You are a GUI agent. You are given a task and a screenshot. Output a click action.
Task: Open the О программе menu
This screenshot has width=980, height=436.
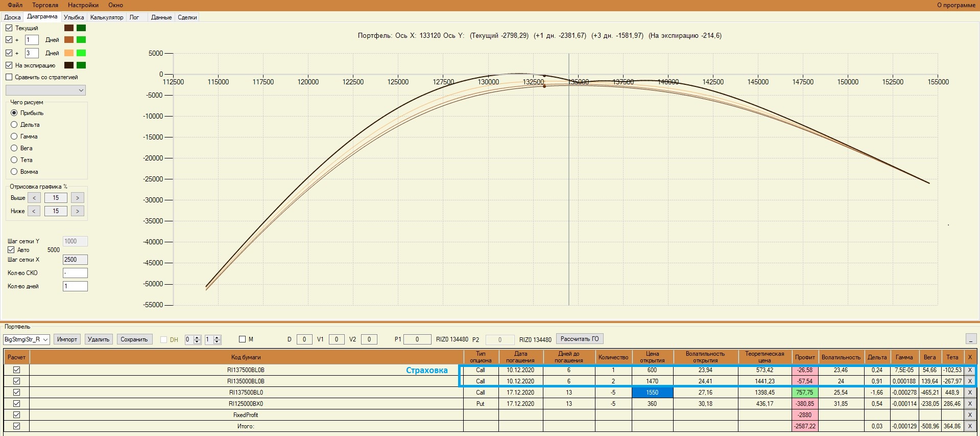(x=956, y=5)
